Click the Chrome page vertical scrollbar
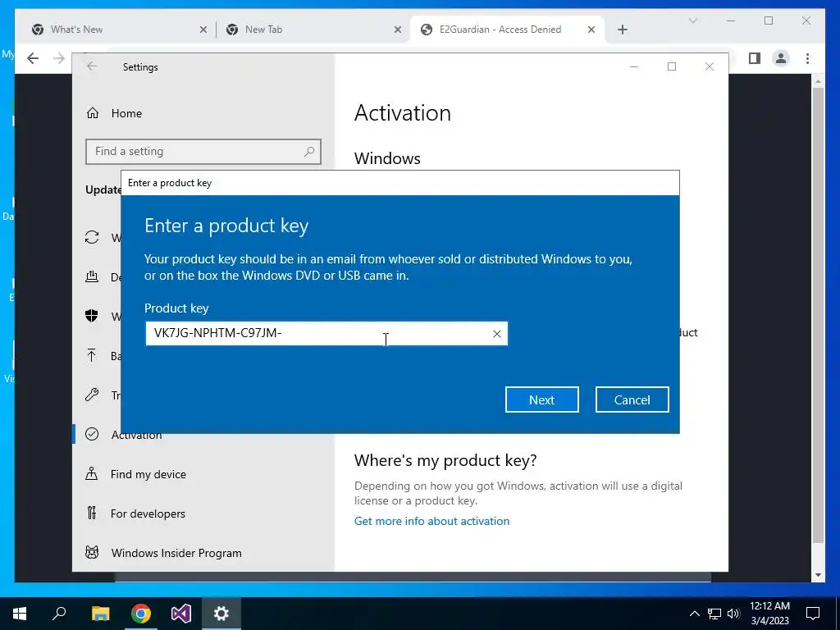The image size is (840, 630). (x=818, y=314)
